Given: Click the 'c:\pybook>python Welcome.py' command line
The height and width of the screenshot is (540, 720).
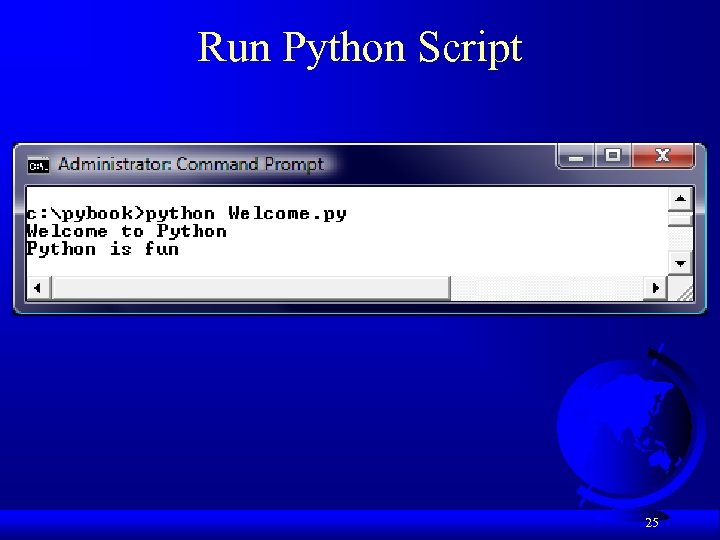Looking at the screenshot, I should coord(186,214).
